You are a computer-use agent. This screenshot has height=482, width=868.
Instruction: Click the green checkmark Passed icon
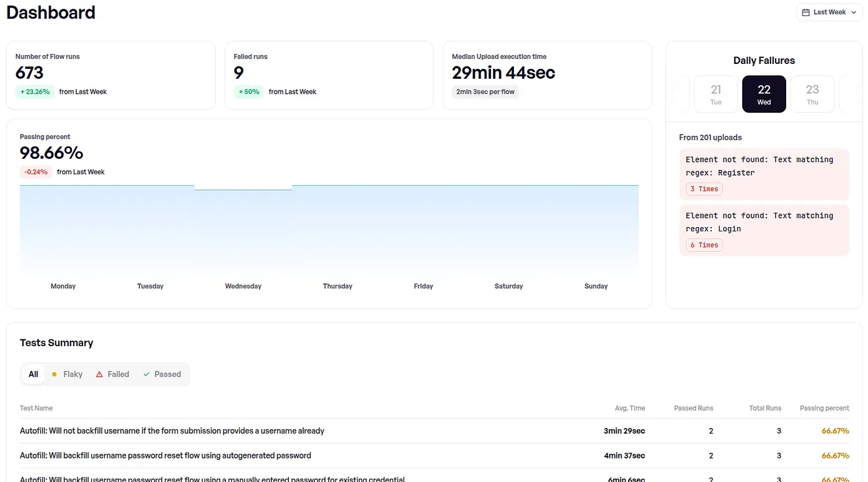coord(146,374)
